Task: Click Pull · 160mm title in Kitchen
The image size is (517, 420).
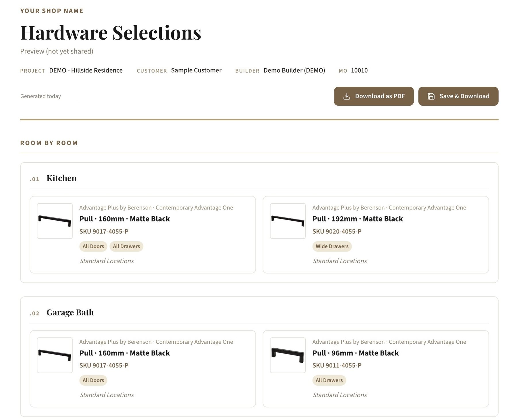Action: [125, 219]
